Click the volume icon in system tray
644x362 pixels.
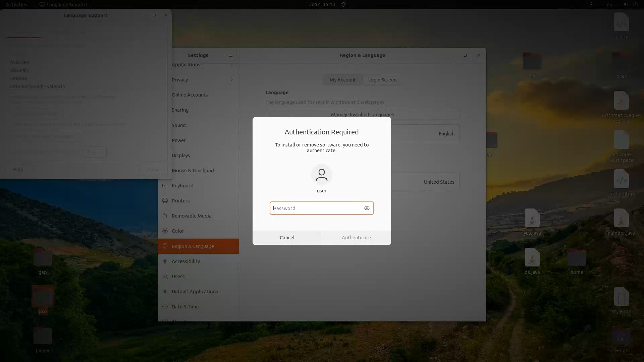(626, 4)
